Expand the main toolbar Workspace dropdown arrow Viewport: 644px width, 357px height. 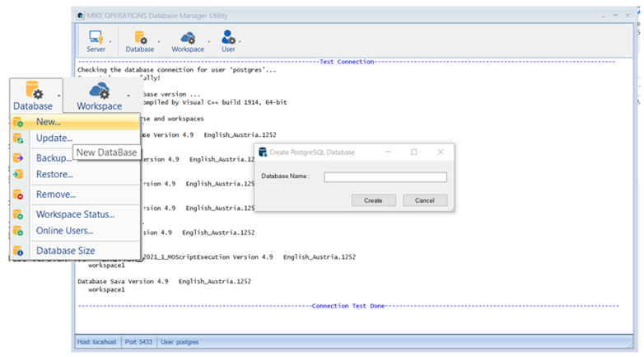point(208,41)
